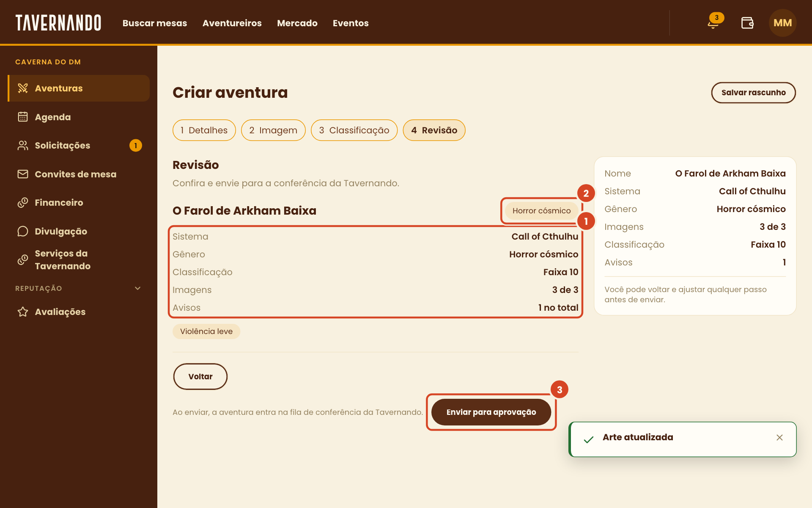The image size is (812, 508).
Task: Click the crossed swords Aventuras icon
Action: coord(23,88)
